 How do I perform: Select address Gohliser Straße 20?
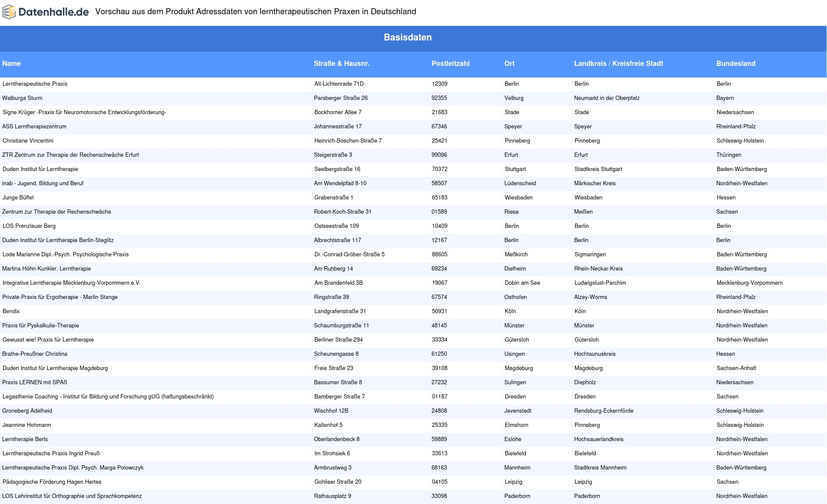(x=338, y=482)
